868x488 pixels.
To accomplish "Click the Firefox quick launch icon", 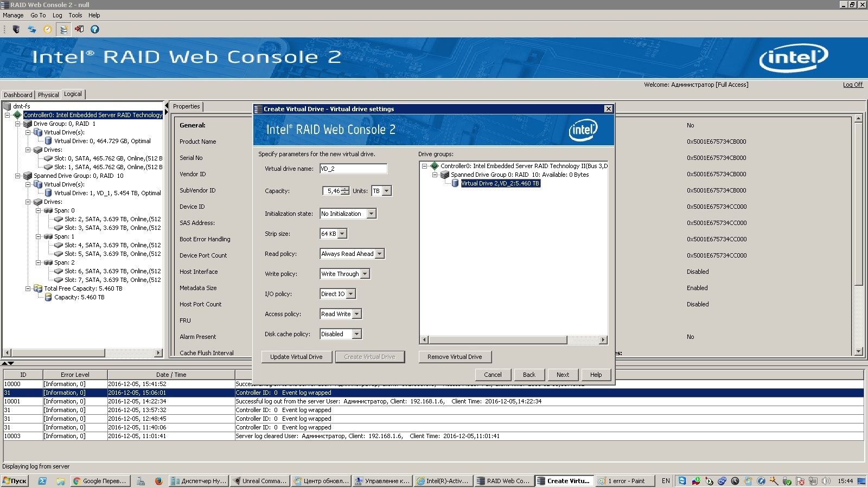I will [158, 481].
